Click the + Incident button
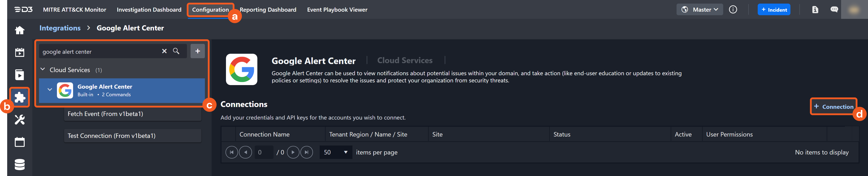 pos(774,10)
